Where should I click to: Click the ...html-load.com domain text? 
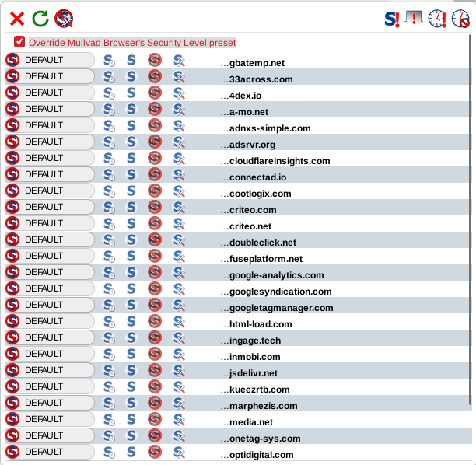(x=256, y=324)
